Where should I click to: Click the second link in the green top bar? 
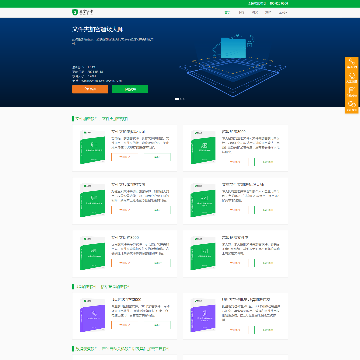[x=279, y=3]
